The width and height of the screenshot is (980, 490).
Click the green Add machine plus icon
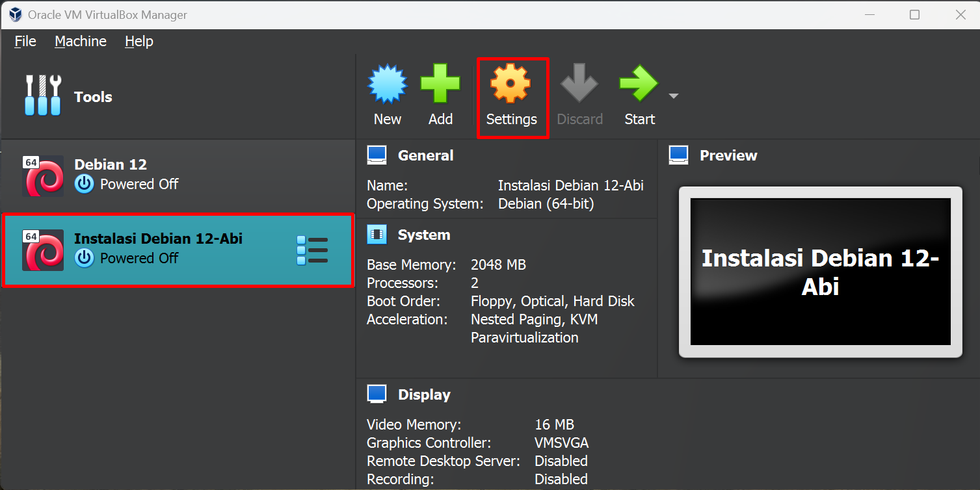440,84
